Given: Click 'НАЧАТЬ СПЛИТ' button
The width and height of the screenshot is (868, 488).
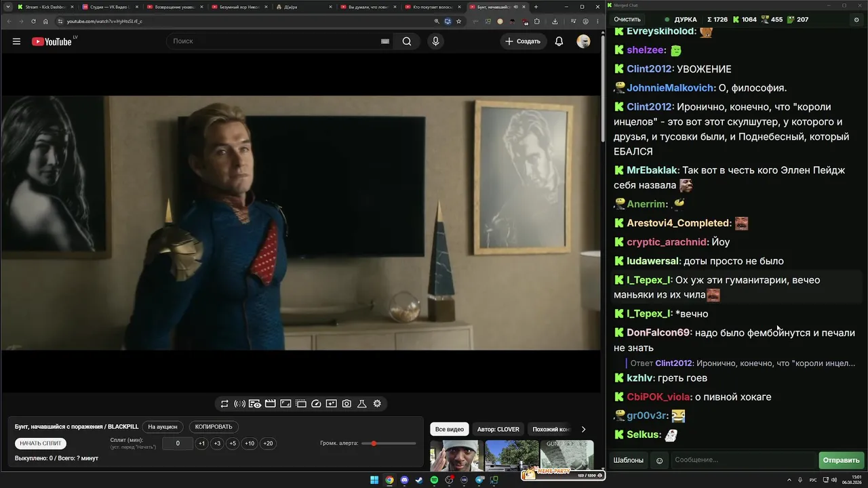Looking at the screenshot, I should (x=41, y=444).
